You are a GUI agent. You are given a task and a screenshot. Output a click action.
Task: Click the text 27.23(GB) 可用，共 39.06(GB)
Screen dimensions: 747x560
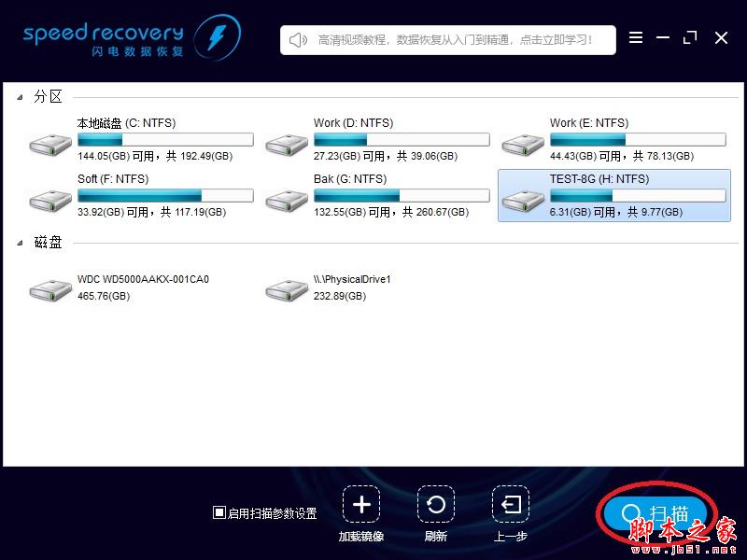pos(386,156)
